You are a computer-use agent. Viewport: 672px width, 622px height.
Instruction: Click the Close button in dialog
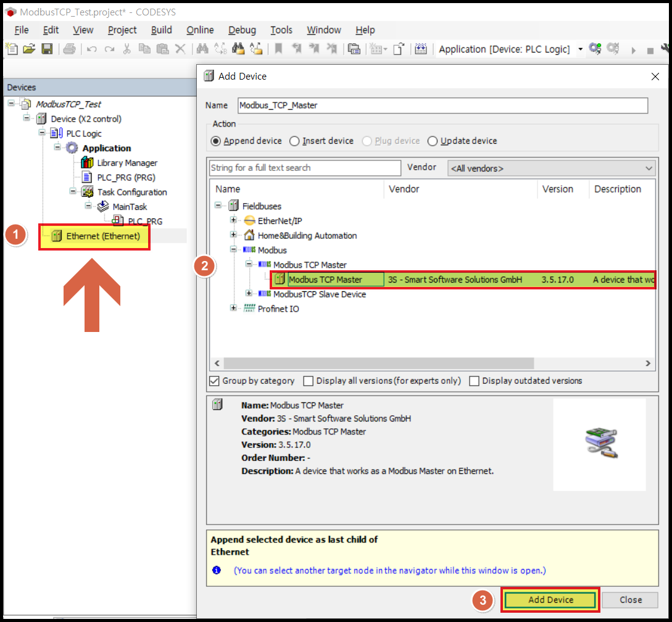tap(630, 600)
